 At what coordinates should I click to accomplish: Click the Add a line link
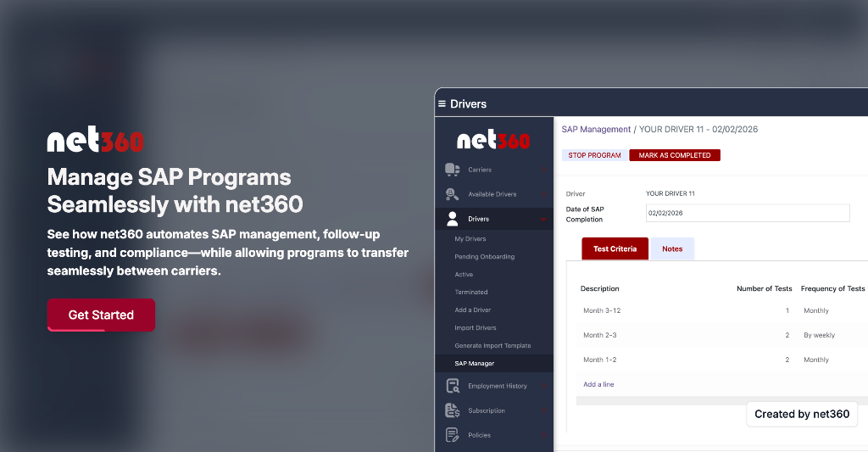click(598, 384)
